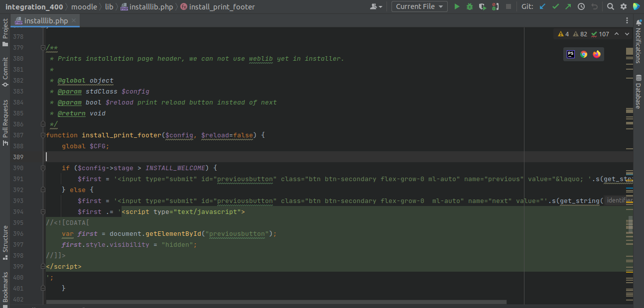
Task: Open the Pull Requests tool window
Action: tap(5, 122)
